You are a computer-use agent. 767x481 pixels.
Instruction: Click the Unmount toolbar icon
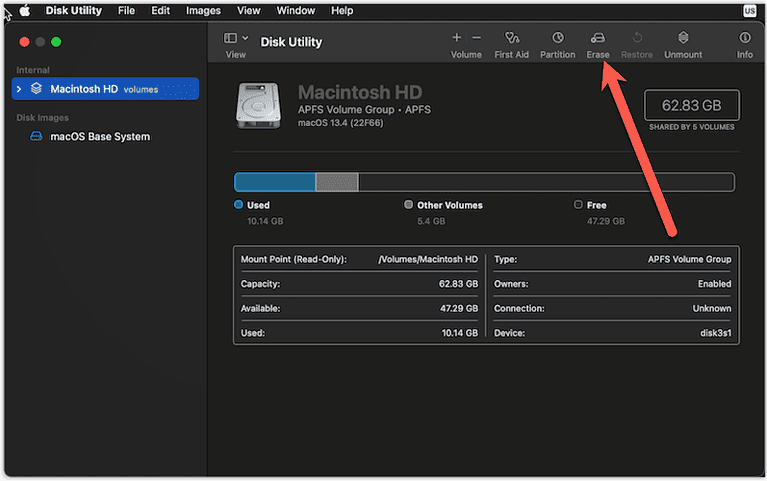[x=683, y=38]
